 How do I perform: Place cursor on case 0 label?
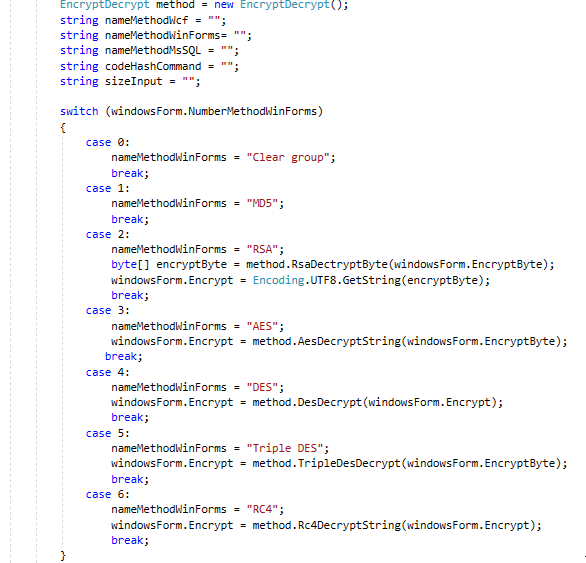107,142
